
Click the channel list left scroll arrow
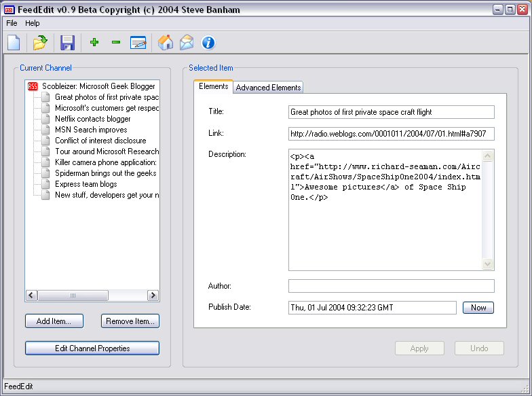[31, 295]
